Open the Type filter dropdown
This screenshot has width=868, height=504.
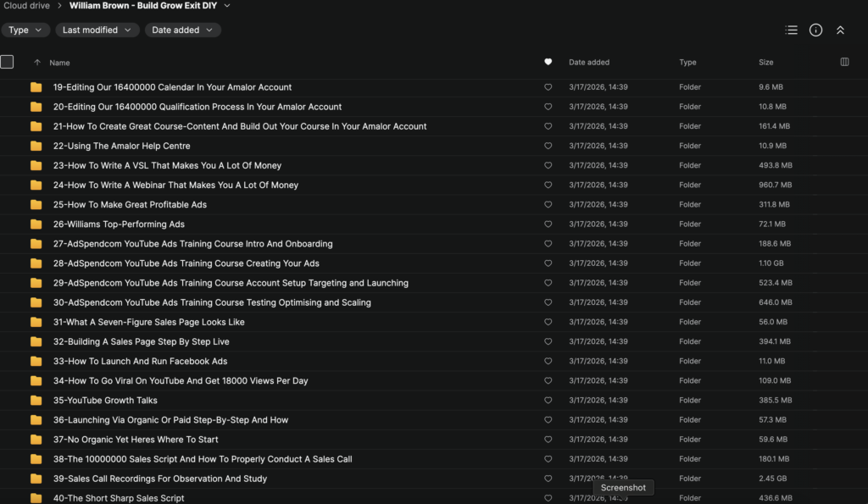pyautogui.click(x=25, y=30)
